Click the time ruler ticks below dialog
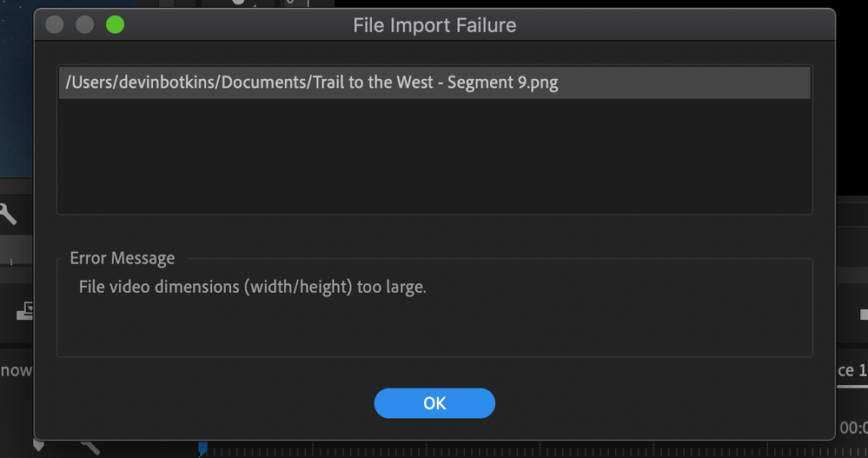This screenshot has width=868, height=458. (x=521, y=450)
